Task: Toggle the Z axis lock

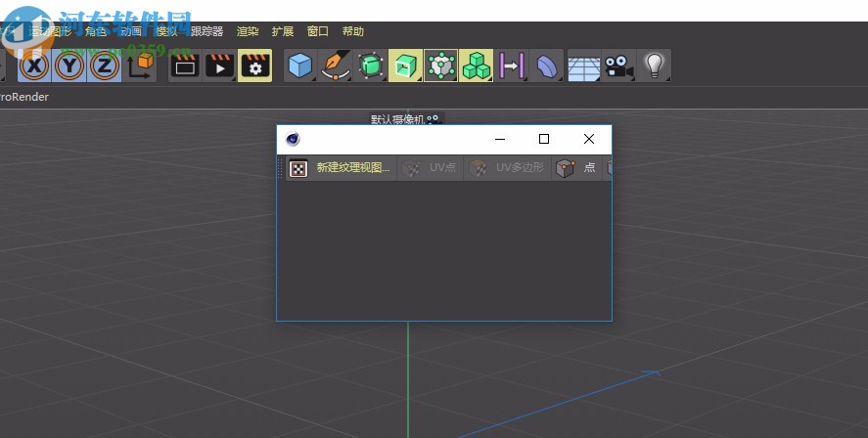Action: click(x=104, y=66)
